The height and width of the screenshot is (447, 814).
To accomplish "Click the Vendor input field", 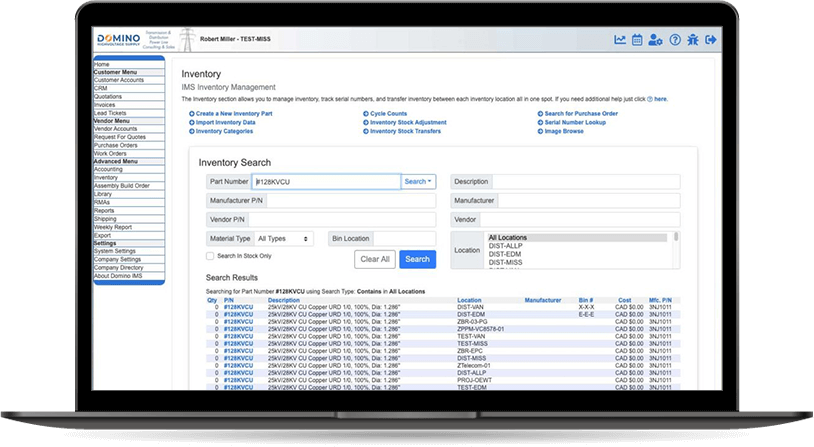I will [580, 220].
